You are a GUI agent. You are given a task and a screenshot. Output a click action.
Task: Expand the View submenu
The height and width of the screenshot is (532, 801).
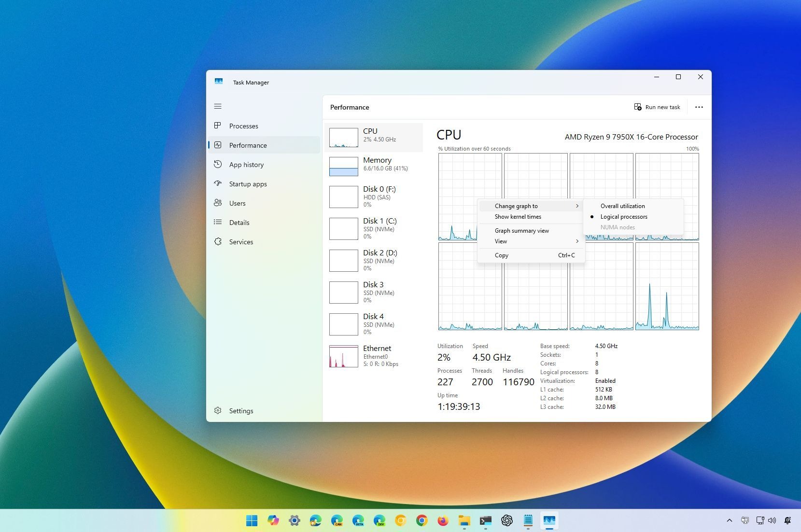[x=501, y=241]
